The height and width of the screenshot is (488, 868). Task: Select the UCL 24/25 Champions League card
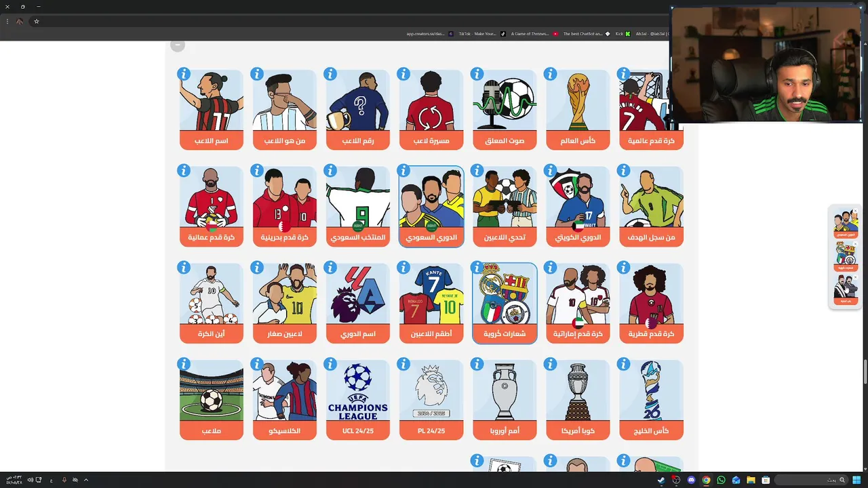(x=358, y=401)
